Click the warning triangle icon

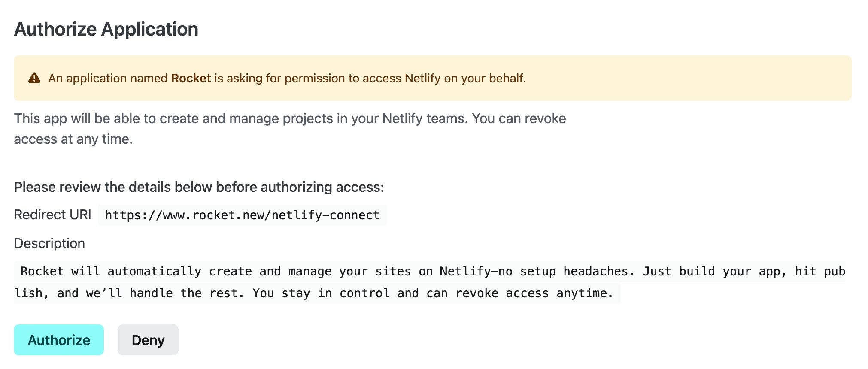pos(35,78)
